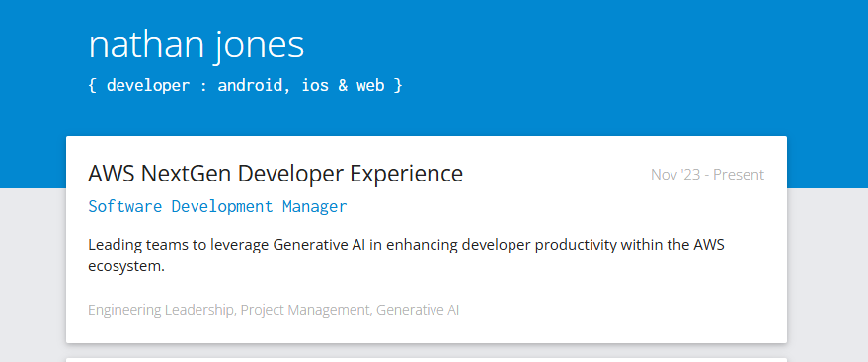The width and height of the screenshot is (868, 362).
Task: Click the '{ developer : android, ios & web }' tagline
Action: point(245,85)
